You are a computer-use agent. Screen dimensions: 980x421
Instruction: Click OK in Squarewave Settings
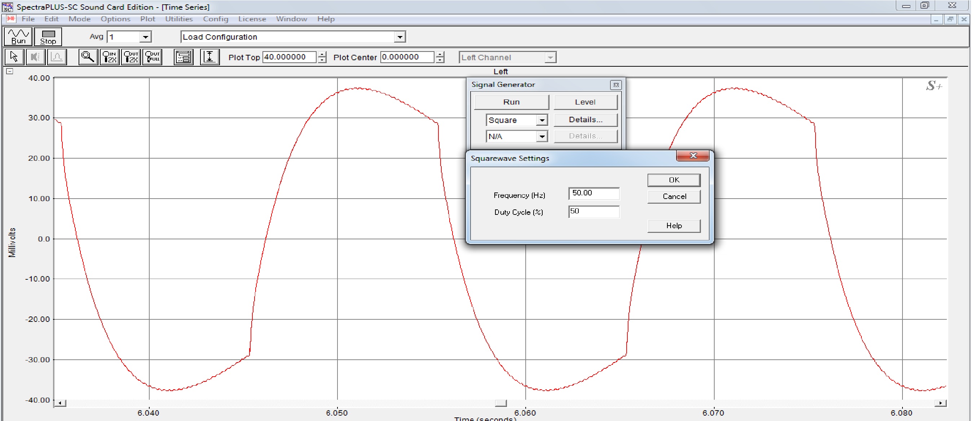[x=674, y=180]
